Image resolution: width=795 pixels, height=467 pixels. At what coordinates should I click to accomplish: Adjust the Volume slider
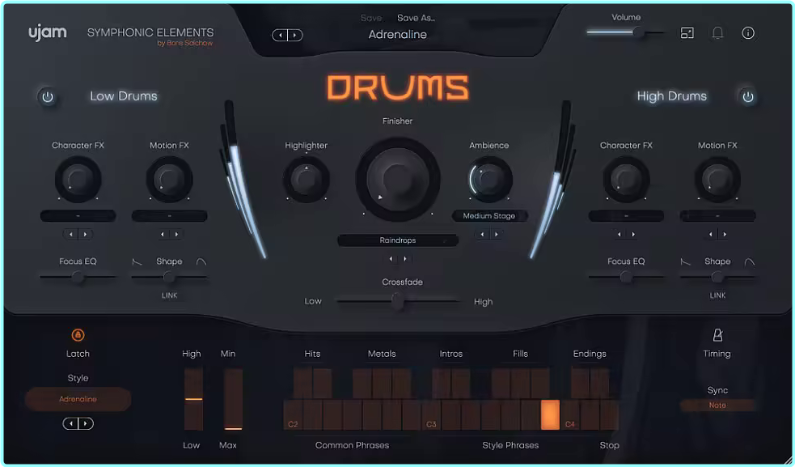[x=625, y=32]
